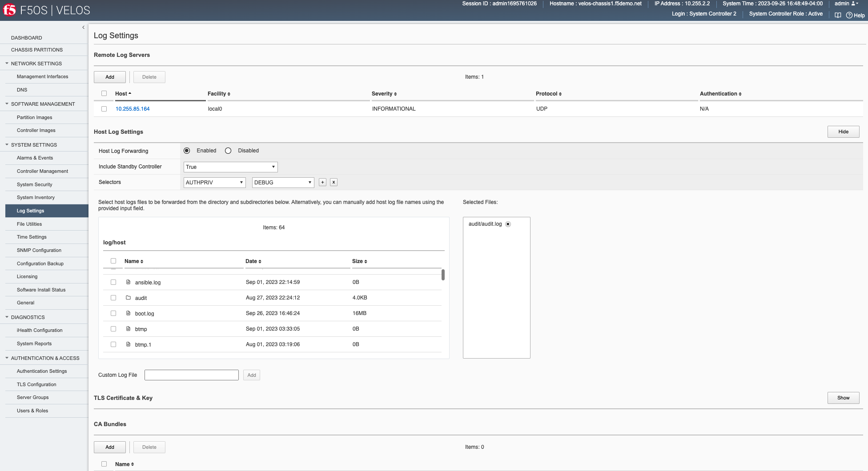This screenshot has height=471, width=868.
Task: Collapse AUTHENTICATION & ACCESS section
Action: (x=7, y=358)
